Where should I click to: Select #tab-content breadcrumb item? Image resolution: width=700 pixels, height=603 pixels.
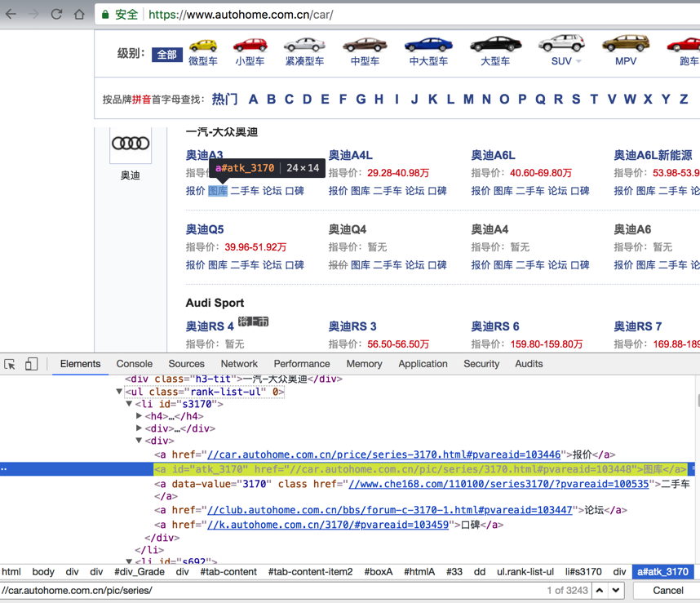(x=228, y=572)
